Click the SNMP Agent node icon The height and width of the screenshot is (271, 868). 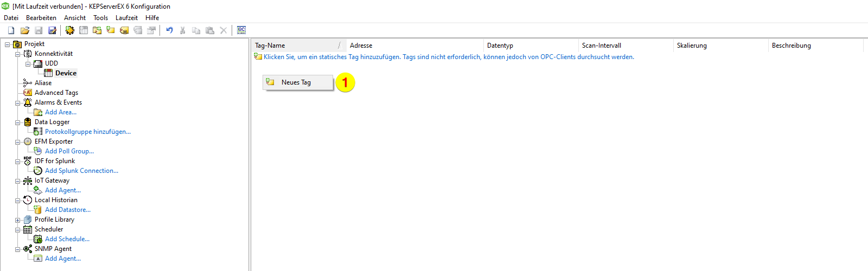pyautogui.click(x=28, y=249)
